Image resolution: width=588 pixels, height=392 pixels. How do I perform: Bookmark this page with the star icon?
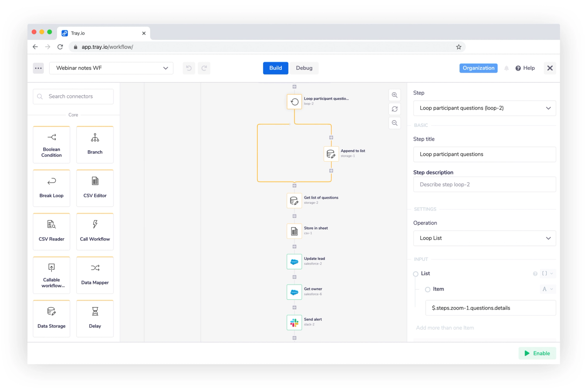tap(459, 47)
